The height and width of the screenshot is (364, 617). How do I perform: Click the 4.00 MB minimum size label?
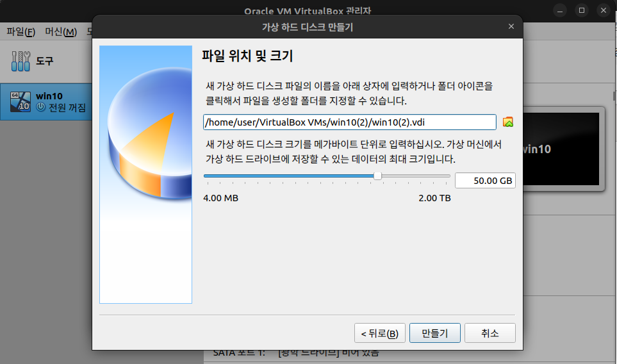(221, 198)
